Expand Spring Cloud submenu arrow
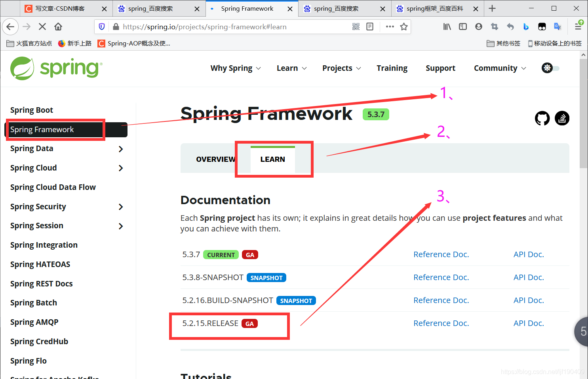Image resolution: width=588 pixels, height=379 pixels. click(x=121, y=168)
